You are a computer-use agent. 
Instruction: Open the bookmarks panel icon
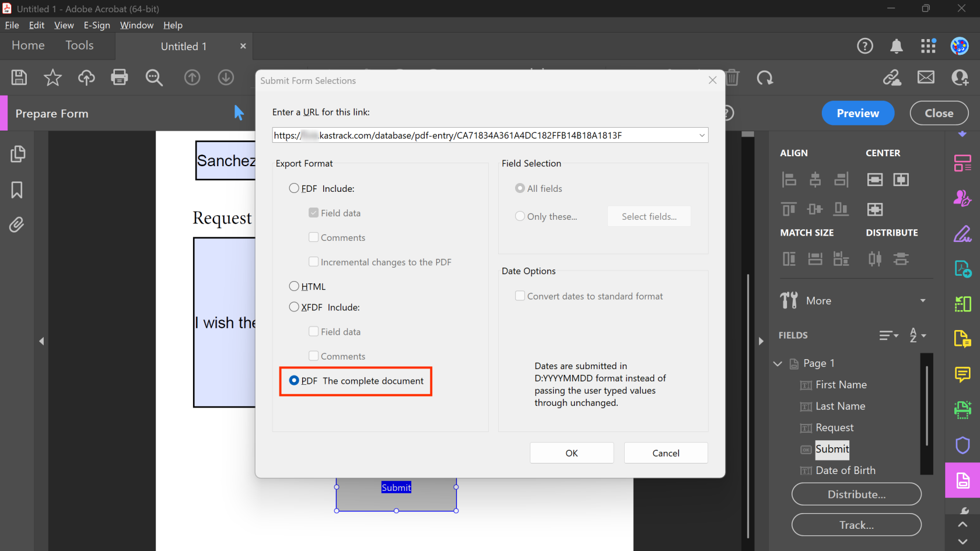pyautogui.click(x=17, y=189)
